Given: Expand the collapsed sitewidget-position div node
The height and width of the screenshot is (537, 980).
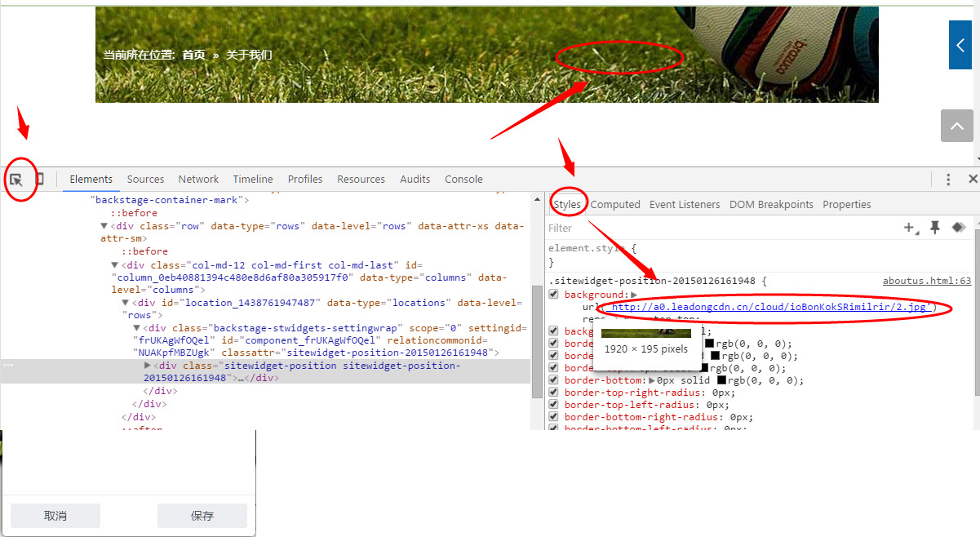Looking at the screenshot, I should [x=148, y=366].
